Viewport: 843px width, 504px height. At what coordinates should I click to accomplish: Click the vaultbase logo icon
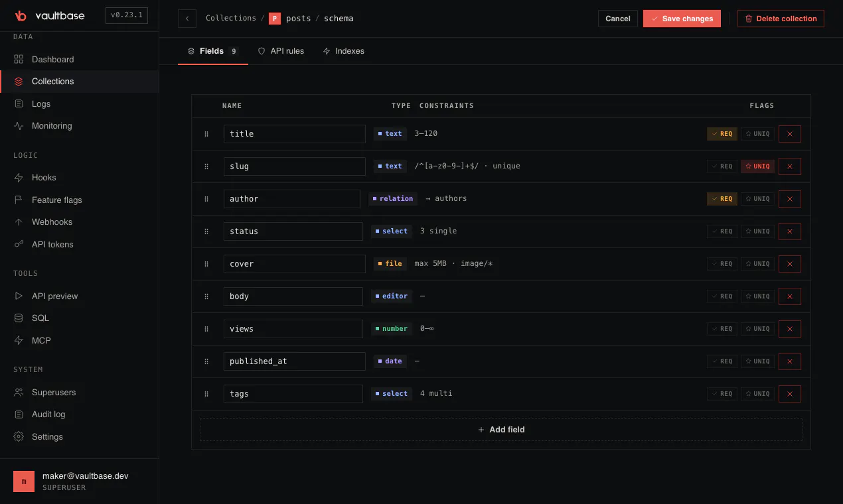[x=21, y=15]
